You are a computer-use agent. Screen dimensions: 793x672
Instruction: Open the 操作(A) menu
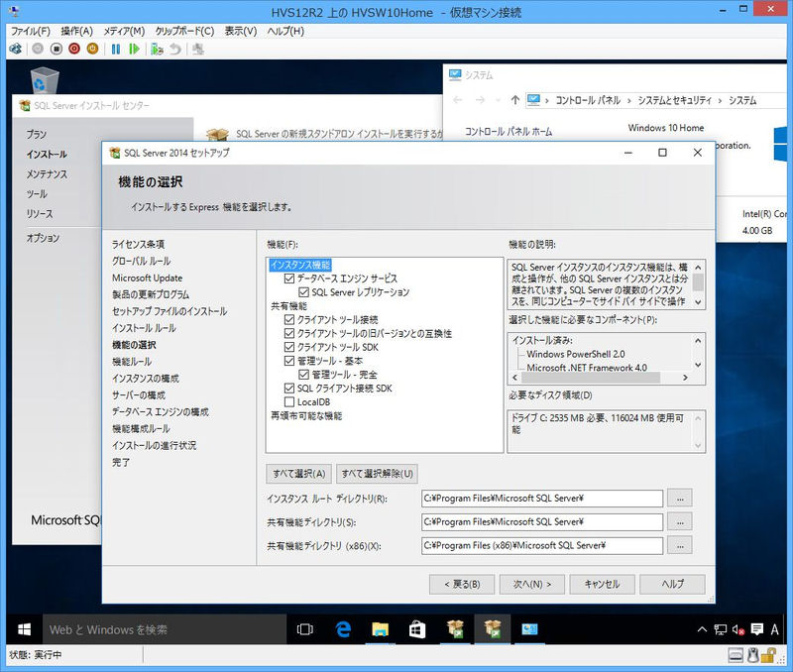[x=77, y=32]
